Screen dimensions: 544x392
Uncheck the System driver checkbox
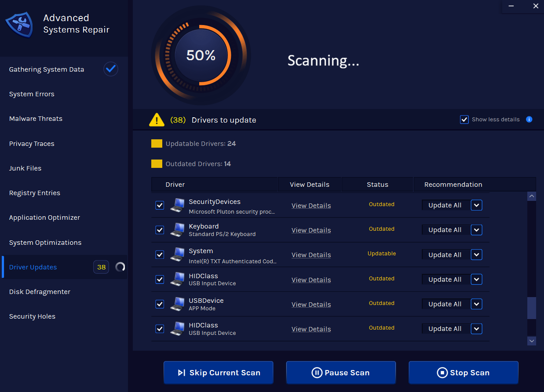tap(160, 254)
